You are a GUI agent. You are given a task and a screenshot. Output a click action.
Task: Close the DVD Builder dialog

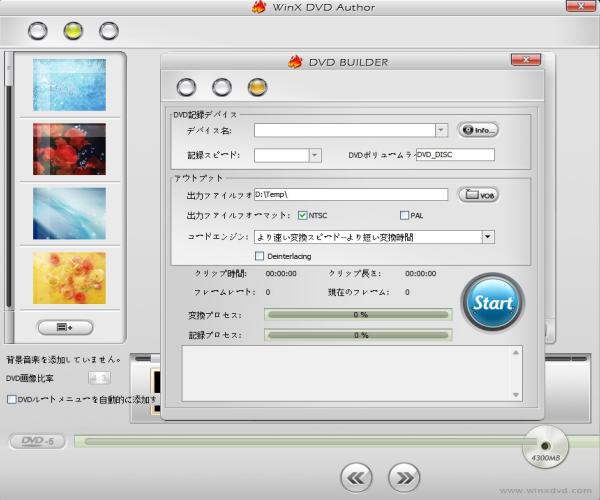point(526,60)
